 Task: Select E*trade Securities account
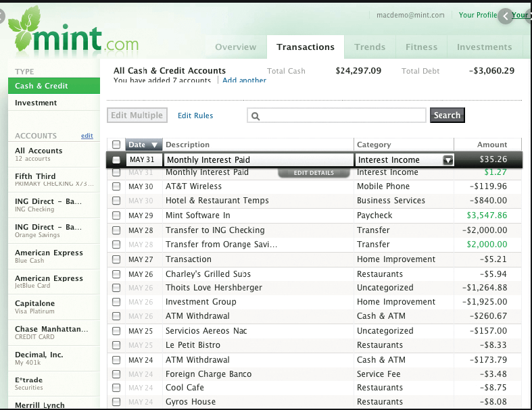point(54,384)
